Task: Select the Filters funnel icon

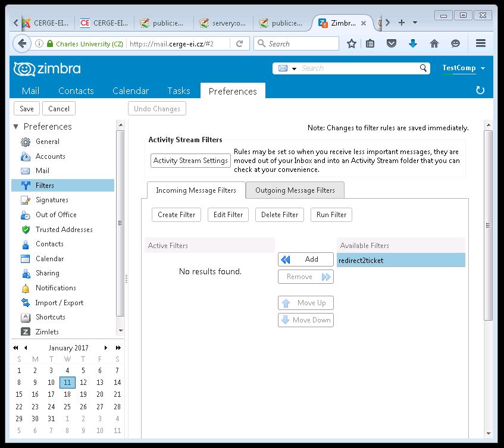Action: (x=26, y=186)
